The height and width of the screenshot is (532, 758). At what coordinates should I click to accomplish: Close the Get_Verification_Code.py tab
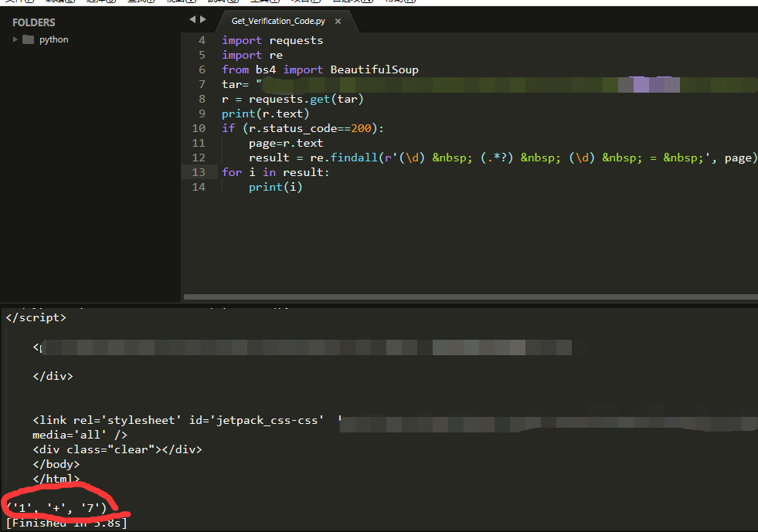pos(338,22)
